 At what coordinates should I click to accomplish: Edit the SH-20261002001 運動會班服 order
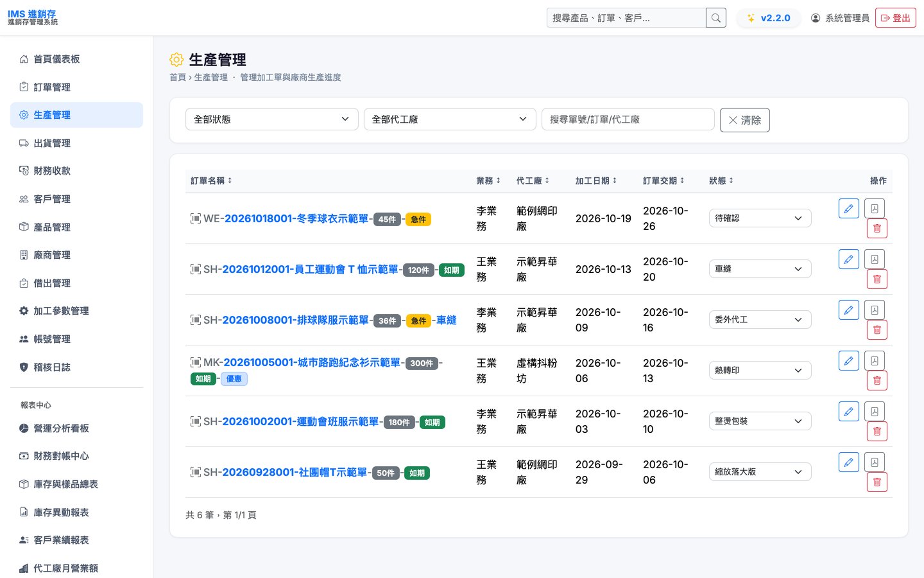[849, 412]
